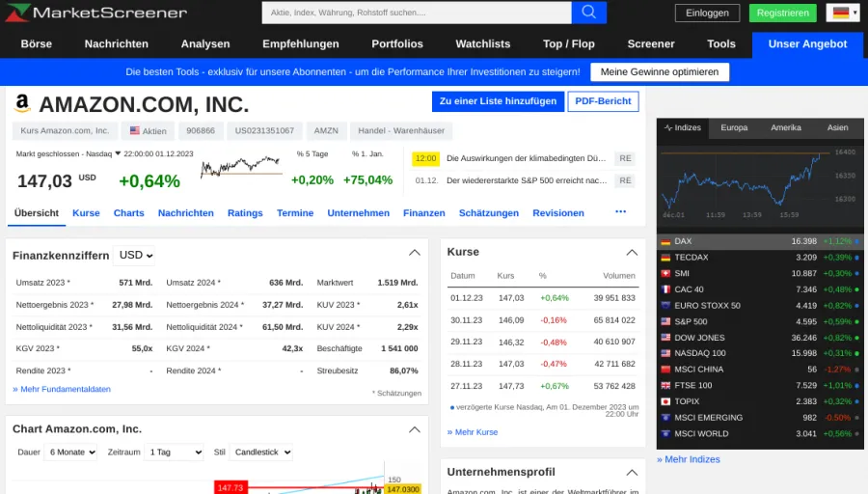The width and height of the screenshot is (868, 494).
Task: Open the Nachrichten main menu
Action: click(117, 43)
